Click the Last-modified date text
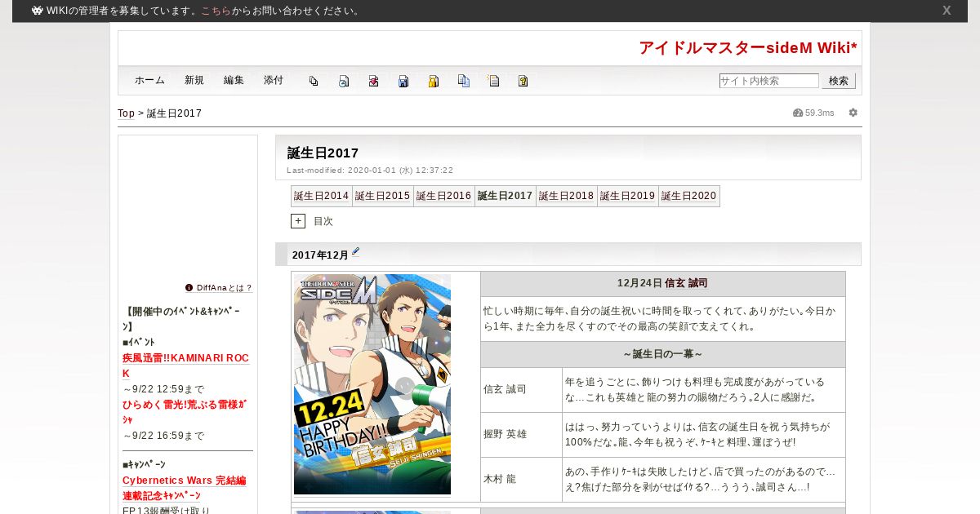The height and width of the screenshot is (514, 980). 370,171
